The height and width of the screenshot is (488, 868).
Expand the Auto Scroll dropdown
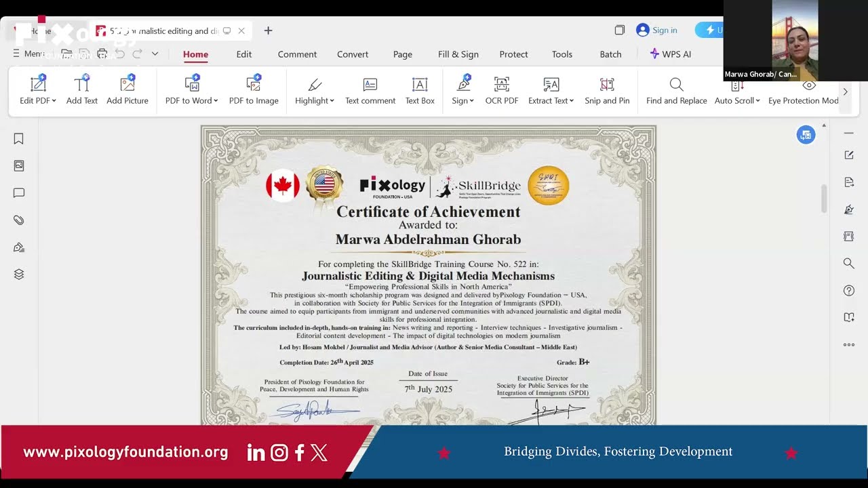[x=757, y=101]
